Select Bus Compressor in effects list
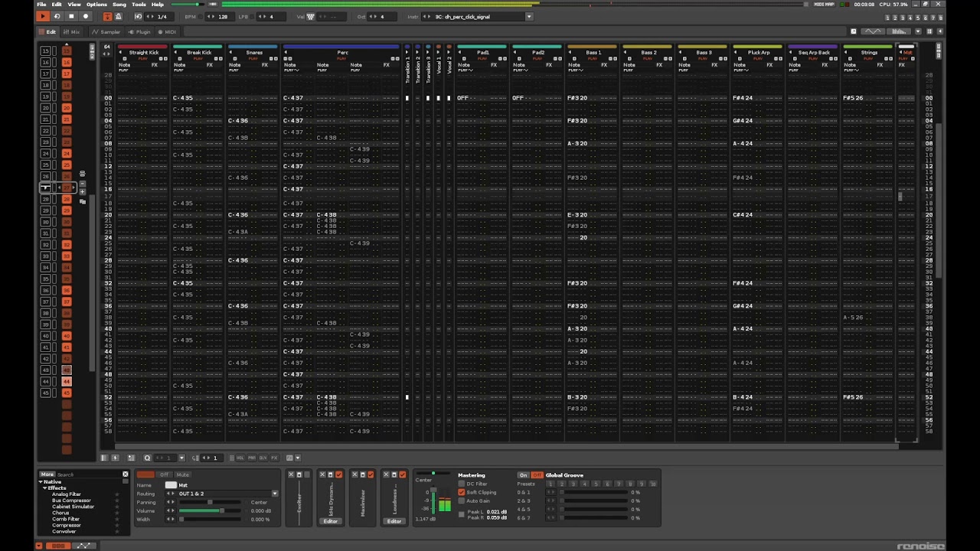This screenshot has width=980, height=551. (71, 500)
